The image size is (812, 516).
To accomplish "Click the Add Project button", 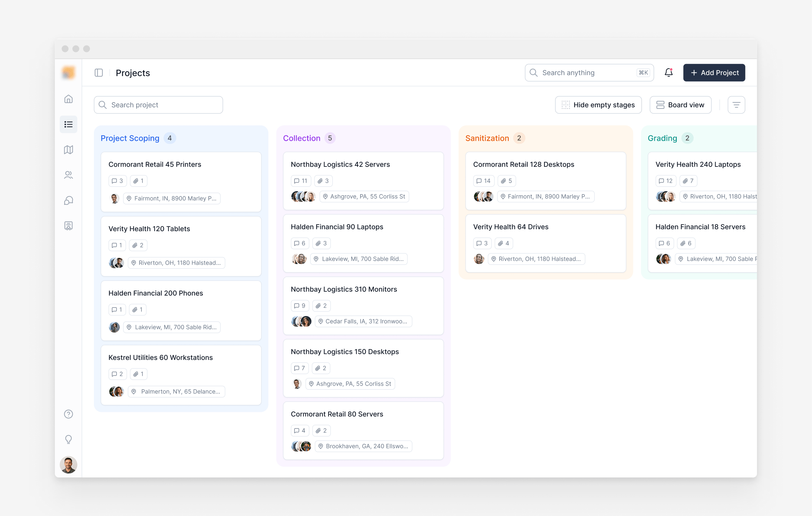I will click(x=714, y=73).
